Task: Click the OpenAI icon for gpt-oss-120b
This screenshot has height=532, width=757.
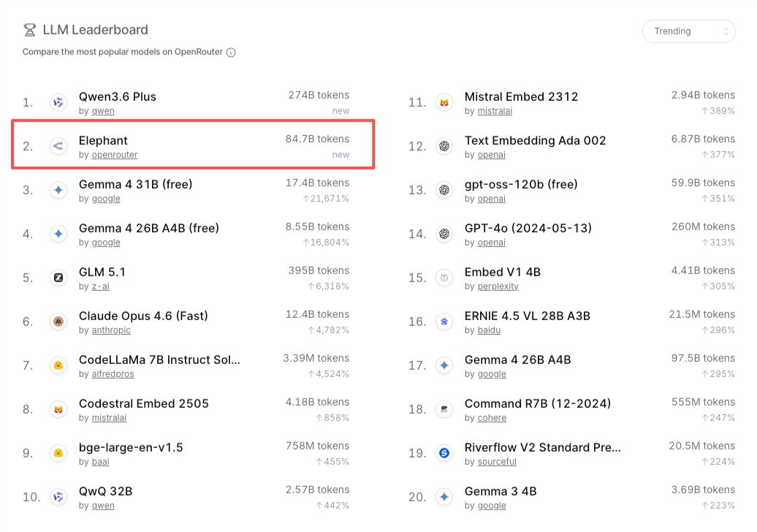Action: pos(445,190)
